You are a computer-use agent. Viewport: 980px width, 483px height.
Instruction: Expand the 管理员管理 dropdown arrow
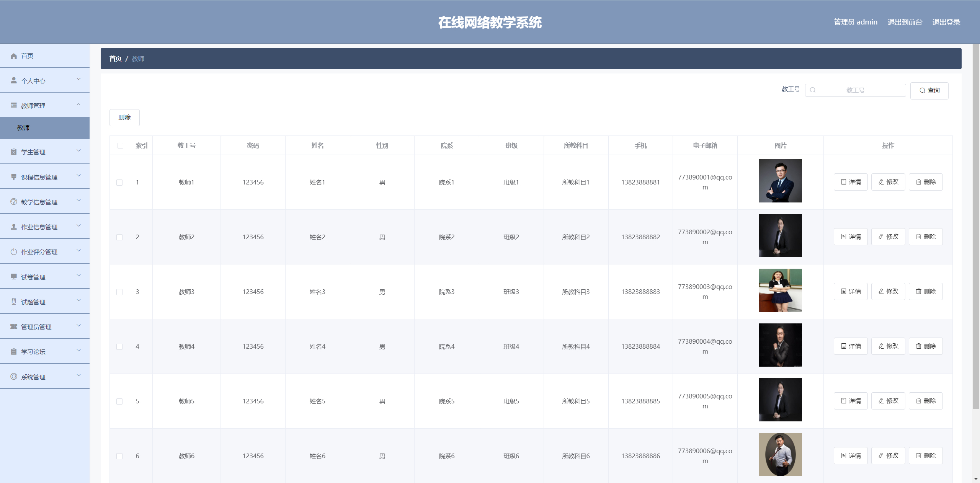[78, 326]
